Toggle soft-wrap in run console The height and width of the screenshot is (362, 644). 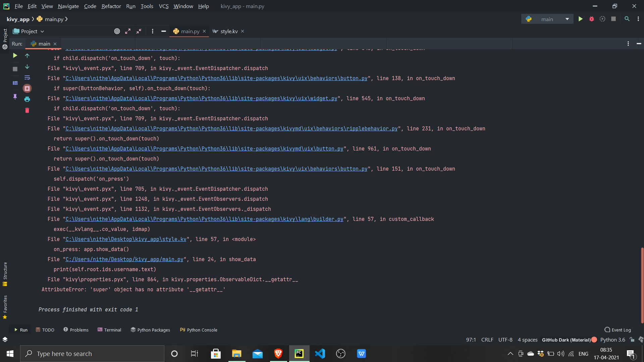pos(27,78)
